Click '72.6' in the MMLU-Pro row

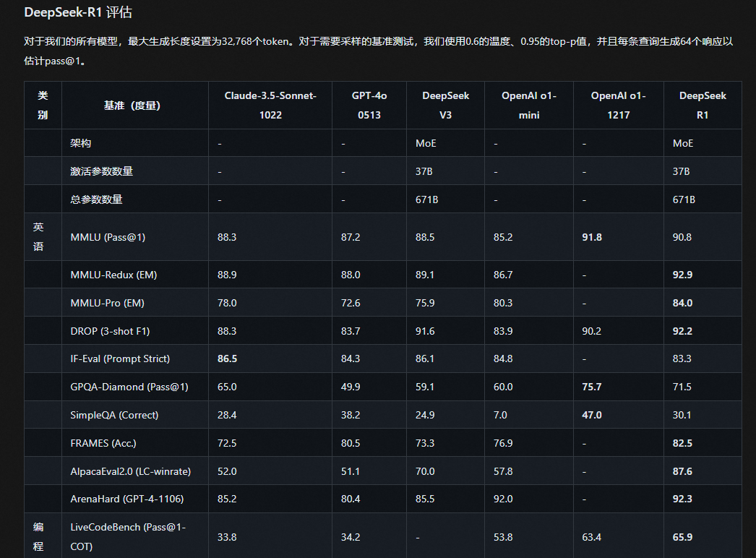351,303
